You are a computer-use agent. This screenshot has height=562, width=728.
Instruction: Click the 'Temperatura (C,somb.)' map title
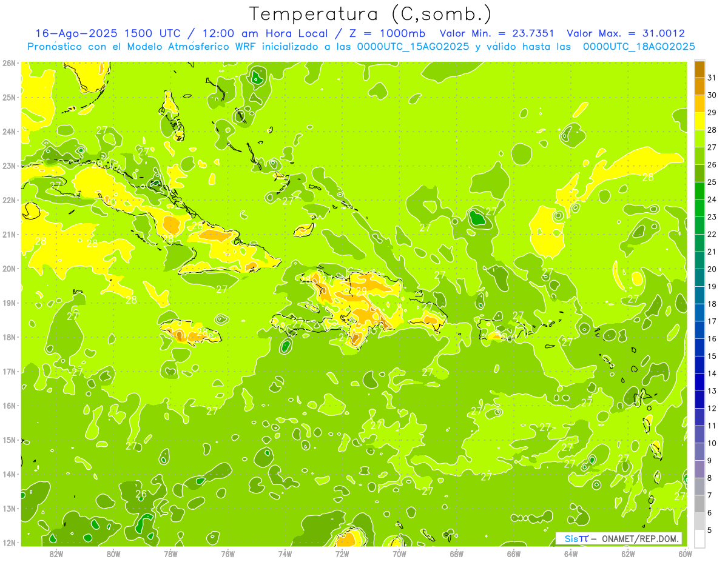(371, 15)
